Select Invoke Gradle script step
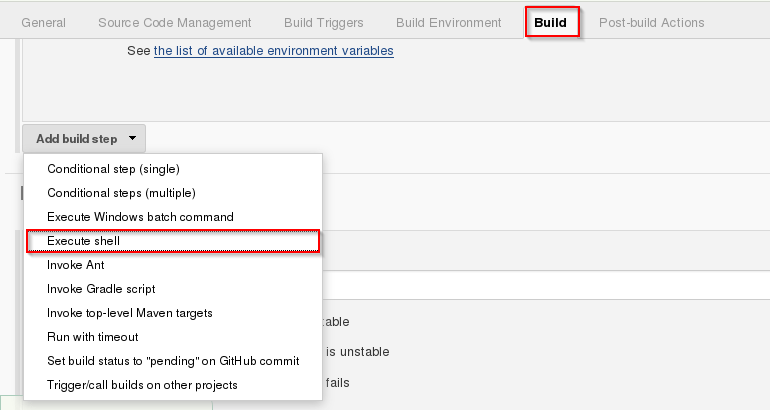 pyautogui.click(x=101, y=289)
